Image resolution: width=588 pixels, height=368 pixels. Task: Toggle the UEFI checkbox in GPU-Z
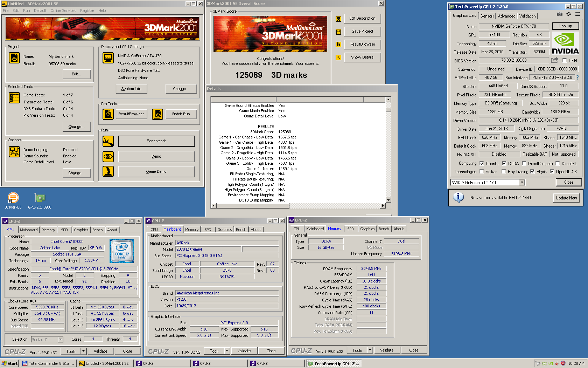[565, 61]
